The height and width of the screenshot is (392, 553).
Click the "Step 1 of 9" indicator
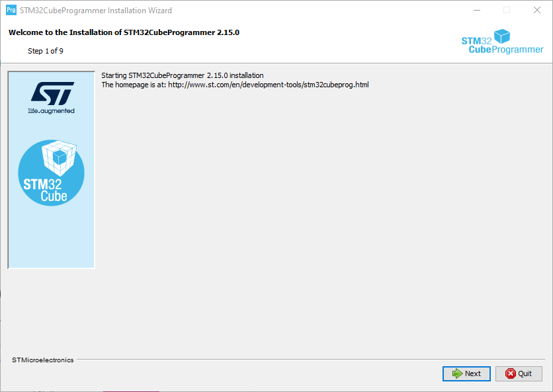coord(46,51)
